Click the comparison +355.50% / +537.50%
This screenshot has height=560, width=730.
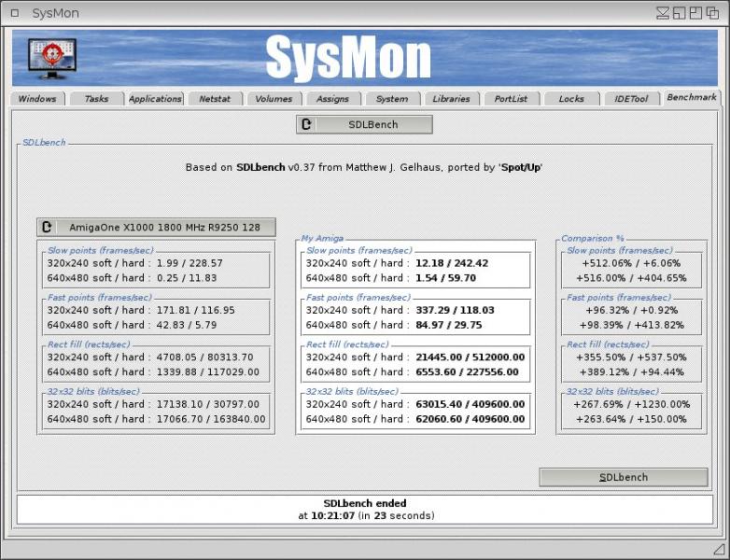click(631, 357)
